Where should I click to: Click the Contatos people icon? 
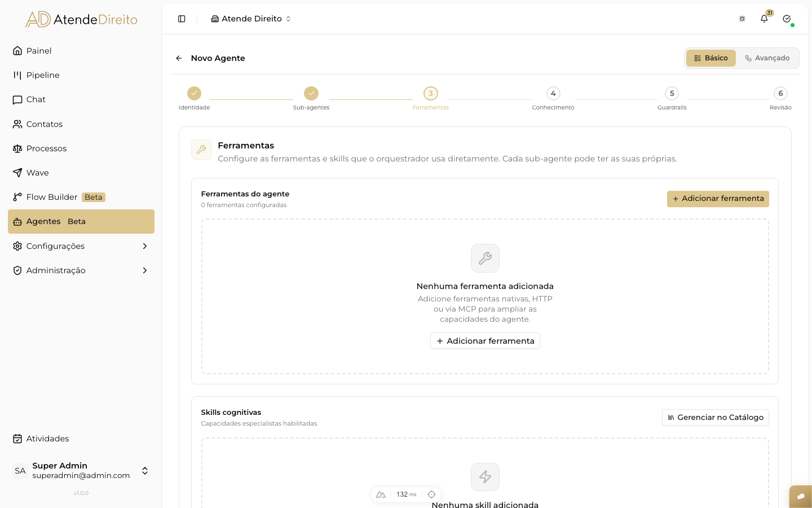click(17, 124)
